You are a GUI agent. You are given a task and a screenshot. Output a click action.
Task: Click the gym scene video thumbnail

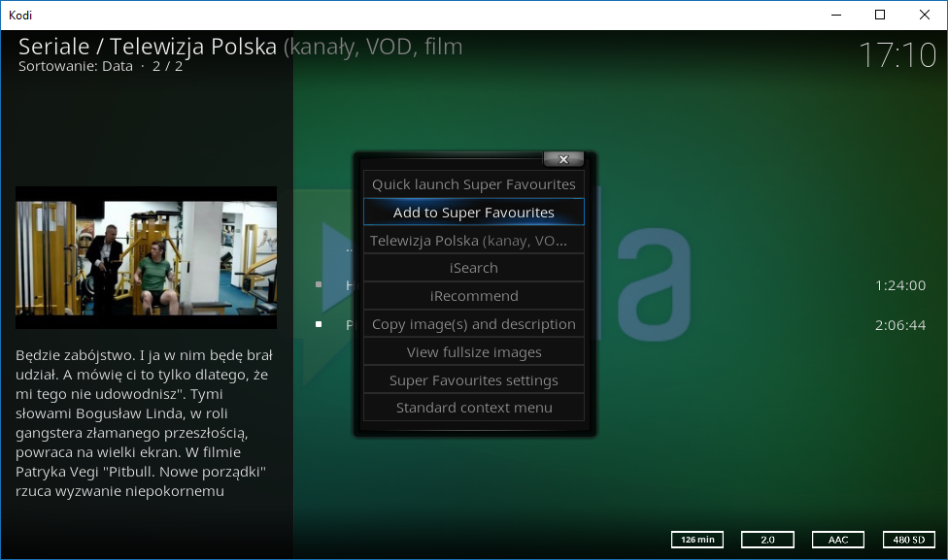[x=147, y=258]
